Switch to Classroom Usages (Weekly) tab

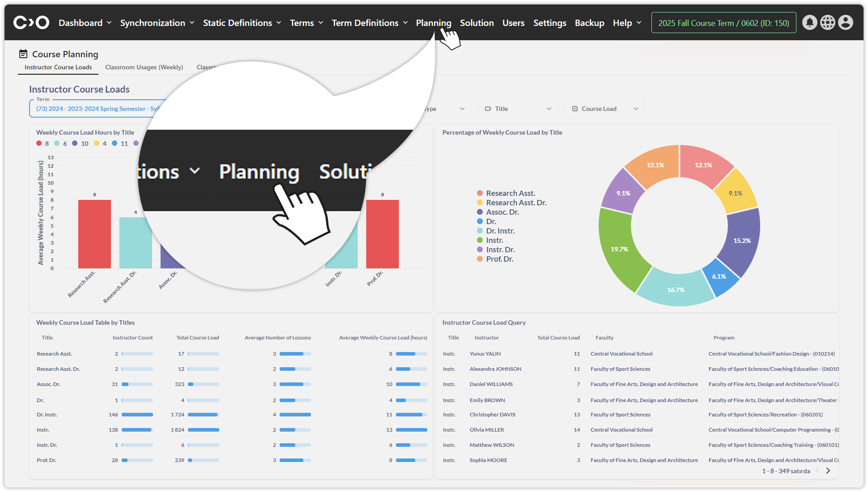click(144, 67)
